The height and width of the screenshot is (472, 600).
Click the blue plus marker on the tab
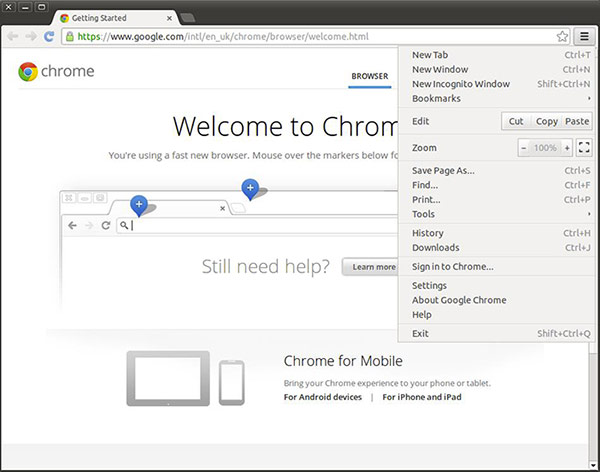tap(139, 205)
